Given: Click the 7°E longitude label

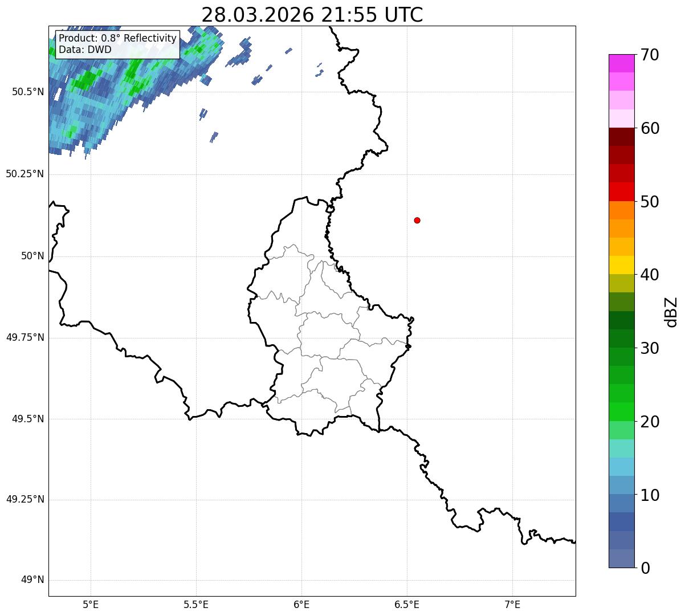Looking at the screenshot, I should (512, 604).
